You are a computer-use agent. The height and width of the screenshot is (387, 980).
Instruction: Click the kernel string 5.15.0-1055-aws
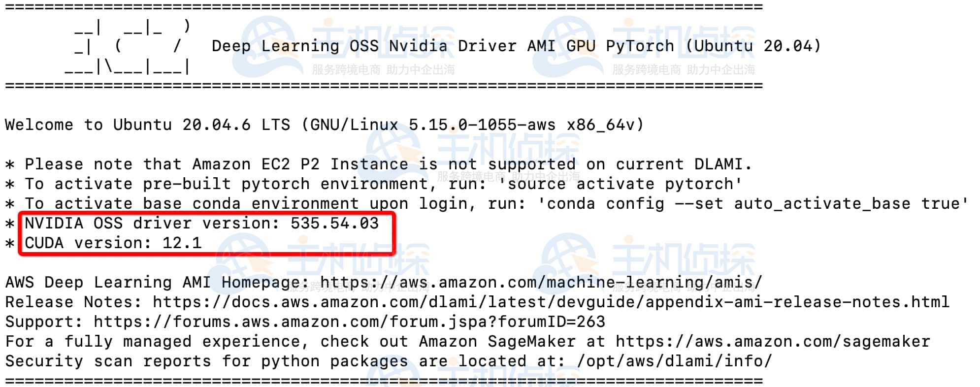tap(482, 125)
